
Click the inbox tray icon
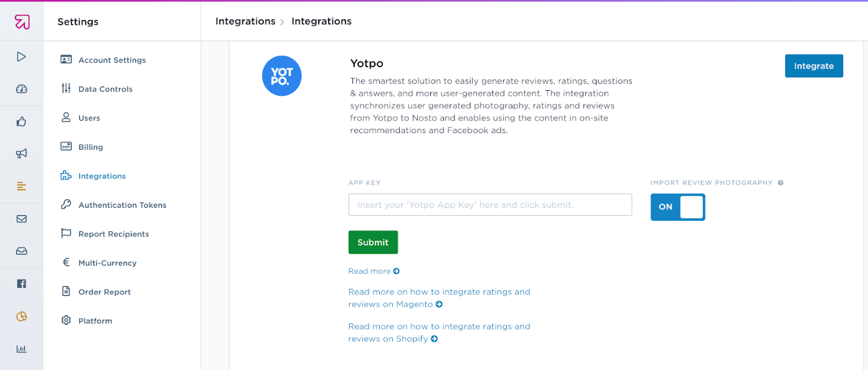[21, 251]
